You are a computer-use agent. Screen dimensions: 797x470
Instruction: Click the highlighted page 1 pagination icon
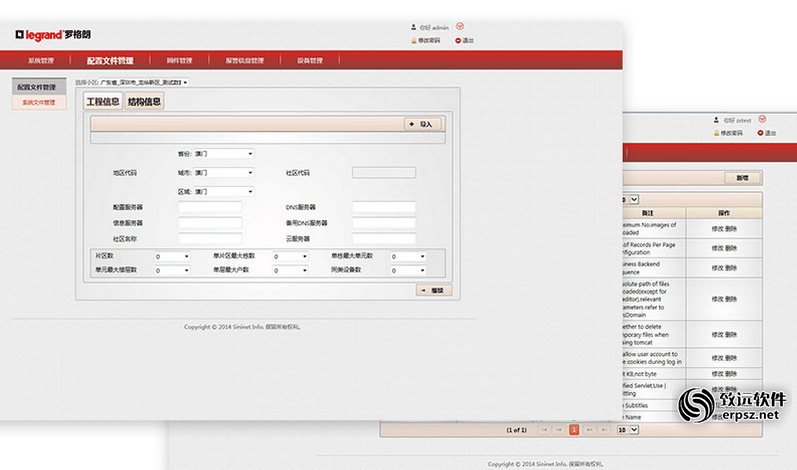pos(574,430)
